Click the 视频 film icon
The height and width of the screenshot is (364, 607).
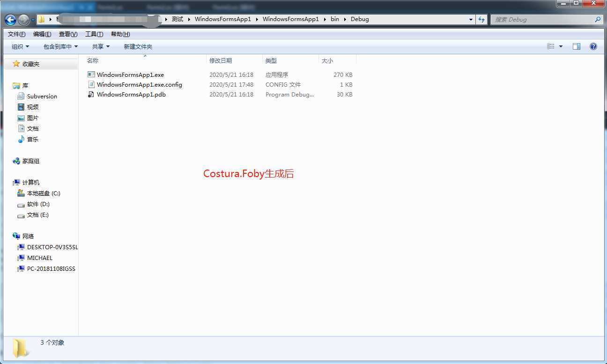click(21, 107)
